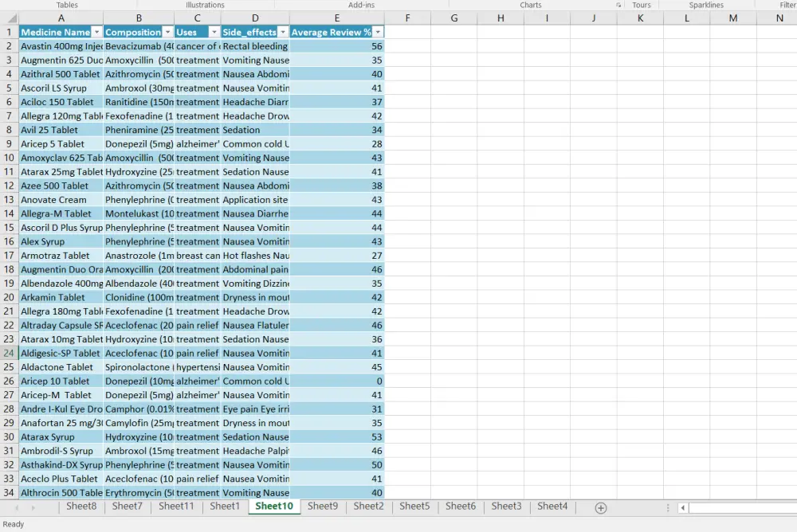The width and height of the screenshot is (797, 532).
Task: Switch to the Sheet9 tab
Action: tap(322, 506)
